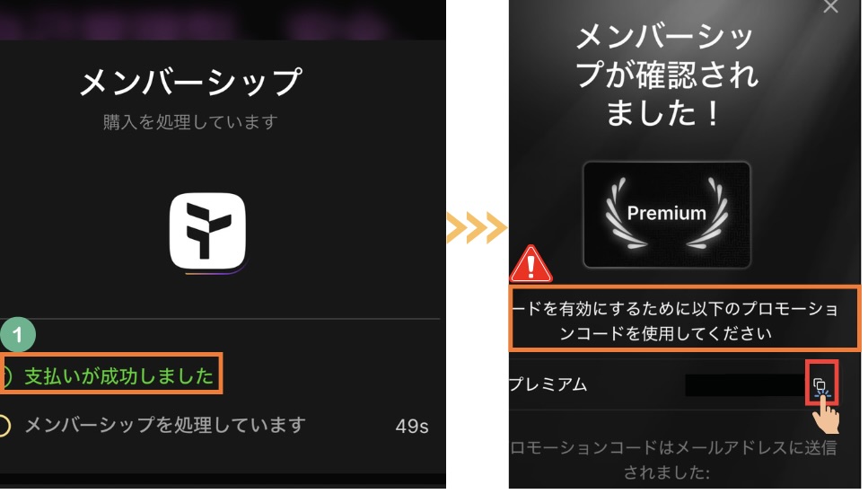Click the promotion code instruction text box
Image resolution: width=868 pixels, height=494 pixels.
point(685,318)
